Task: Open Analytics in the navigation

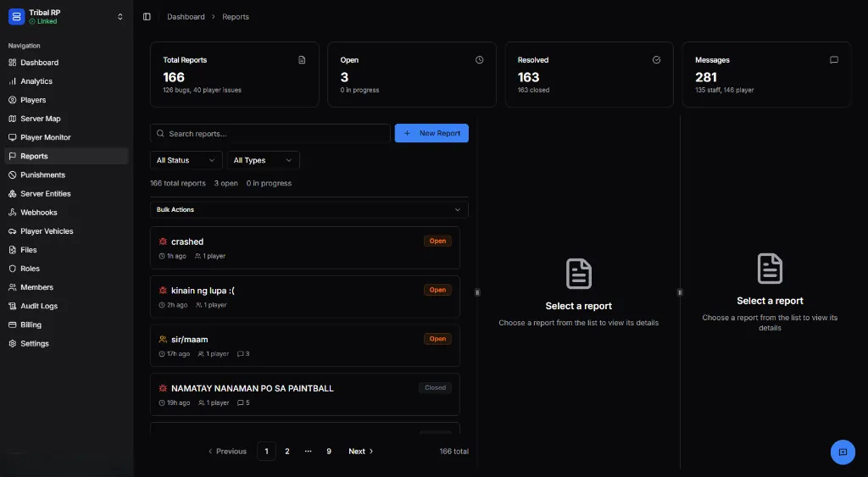Action: 66,81
